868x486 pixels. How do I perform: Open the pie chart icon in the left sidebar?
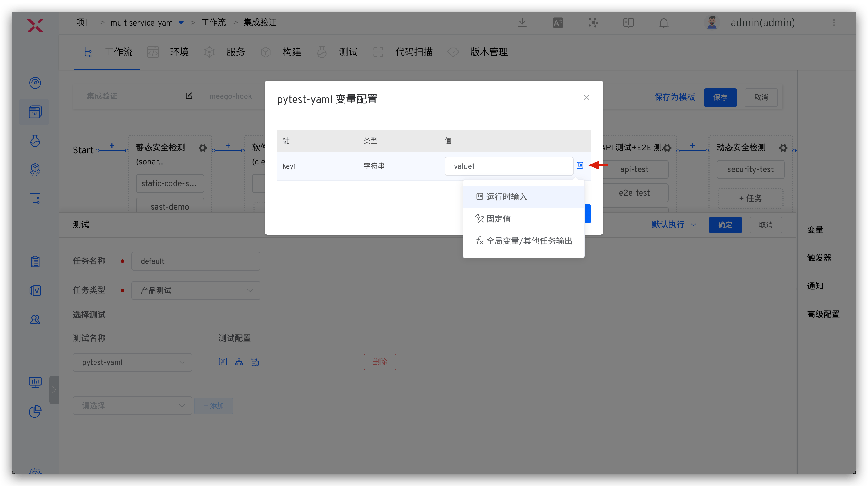tap(35, 411)
